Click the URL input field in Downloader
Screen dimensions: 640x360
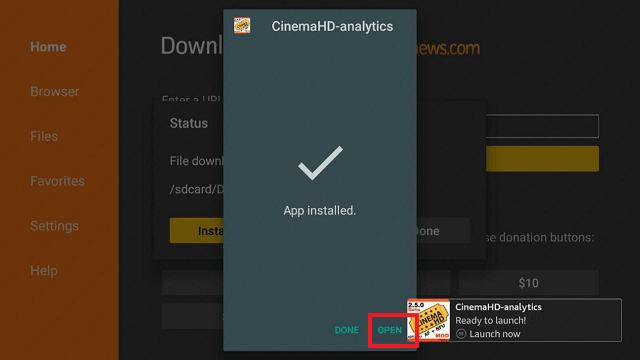click(x=542, y=126)
